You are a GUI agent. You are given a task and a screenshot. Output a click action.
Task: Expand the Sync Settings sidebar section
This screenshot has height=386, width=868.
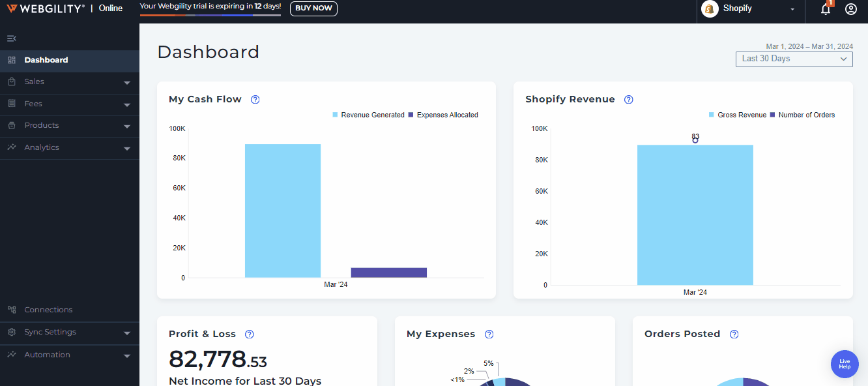click(69, 333)
